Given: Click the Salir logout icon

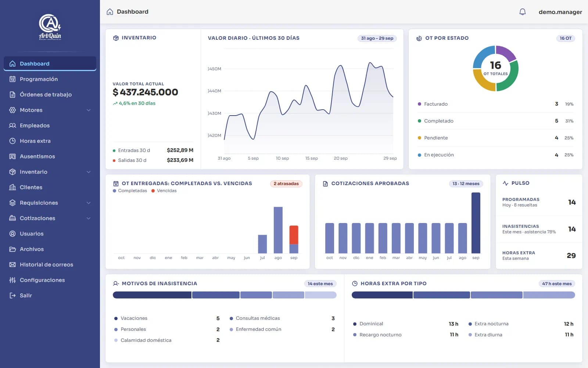Looking at the screenshot, I should (12, 296).
